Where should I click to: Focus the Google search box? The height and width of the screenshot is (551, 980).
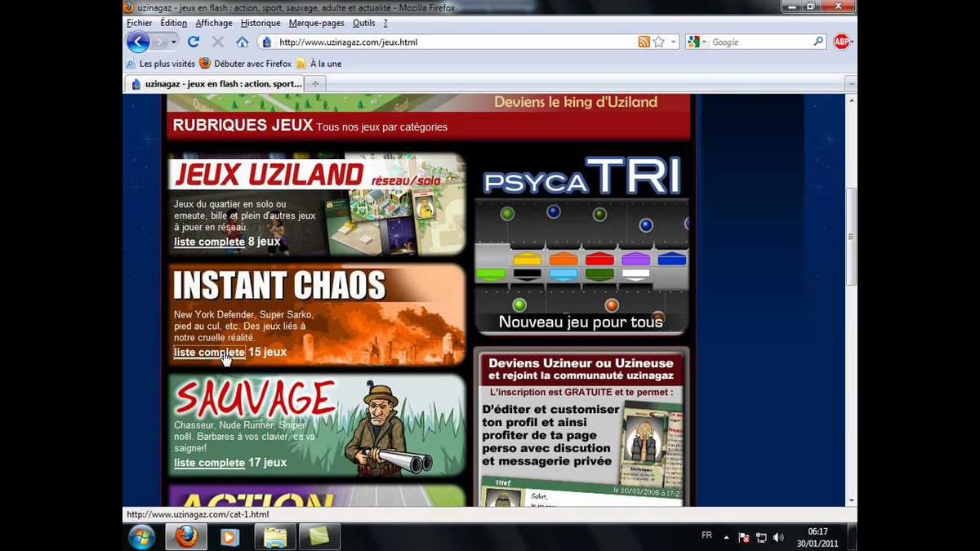pyautogui.click(x=759, y=42)
